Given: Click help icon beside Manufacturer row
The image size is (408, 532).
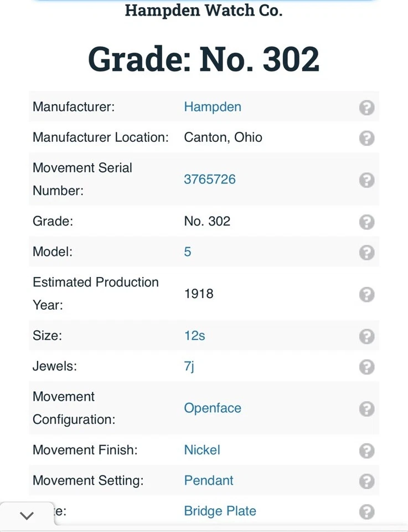Looking at the screenshot, I should [x=366, y=107].
